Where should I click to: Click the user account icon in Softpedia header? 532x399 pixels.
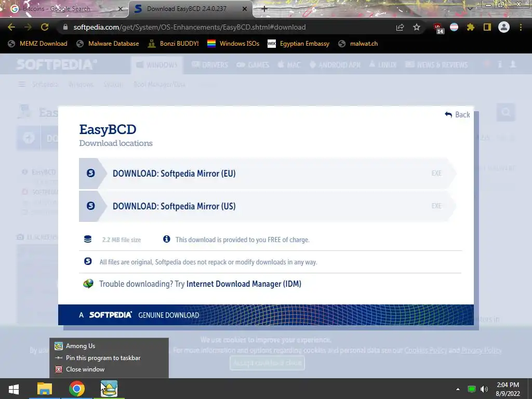point(513,64)
